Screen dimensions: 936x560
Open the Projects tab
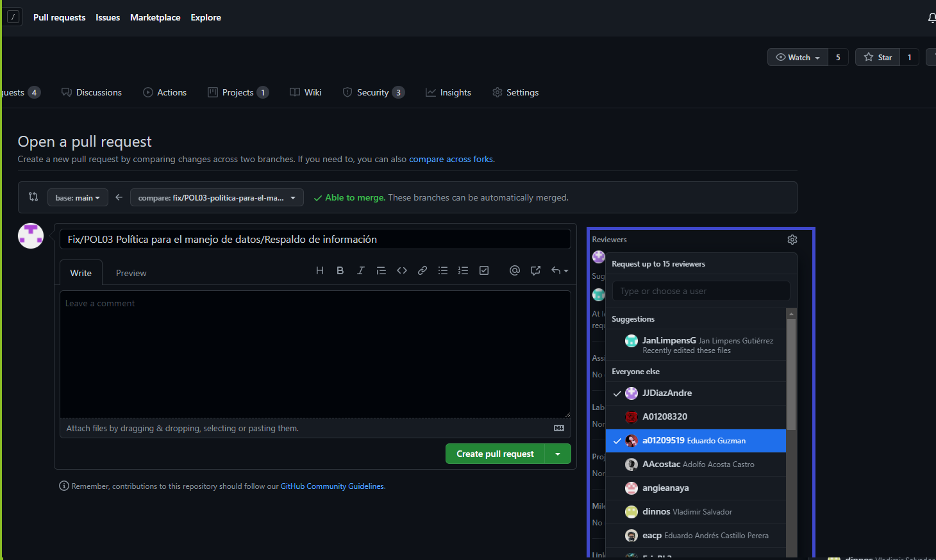pos(238,92)
